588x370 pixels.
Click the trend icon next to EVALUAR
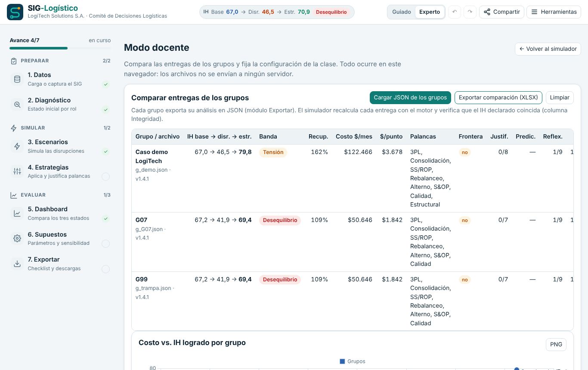[x=14, y=195]
